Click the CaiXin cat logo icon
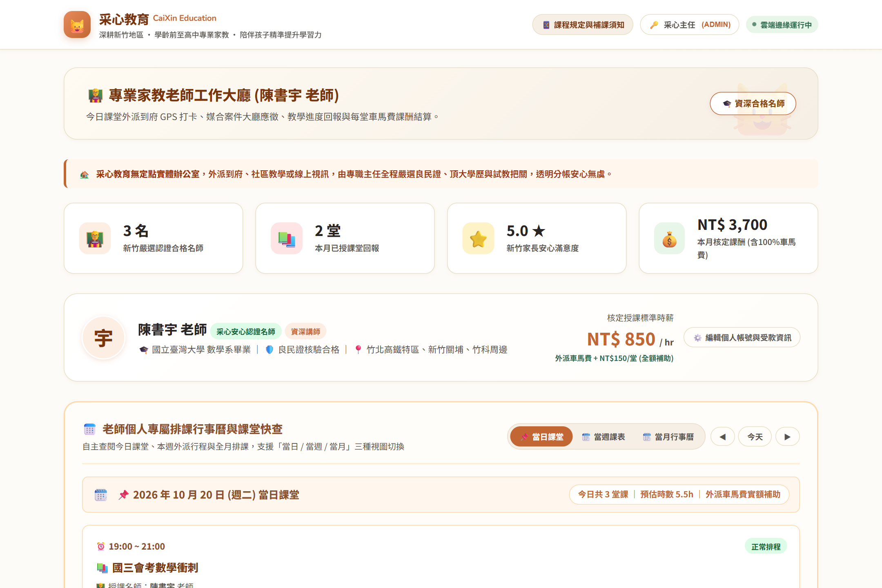 (77, 24)
